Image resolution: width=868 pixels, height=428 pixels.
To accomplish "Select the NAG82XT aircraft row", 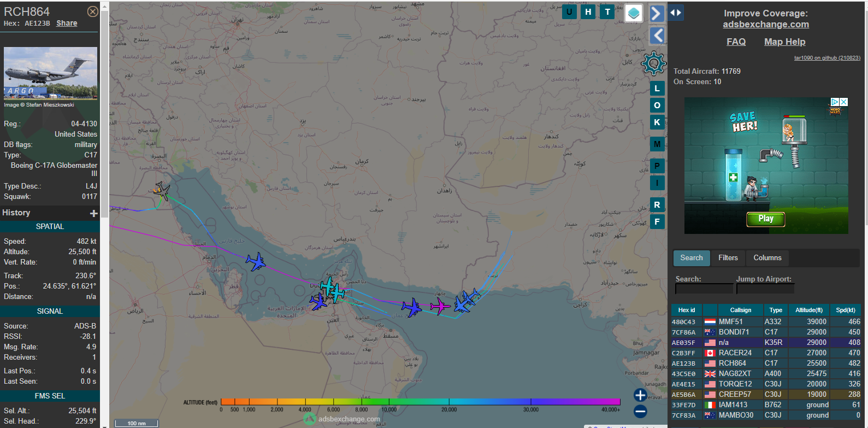I will [766, 373].
